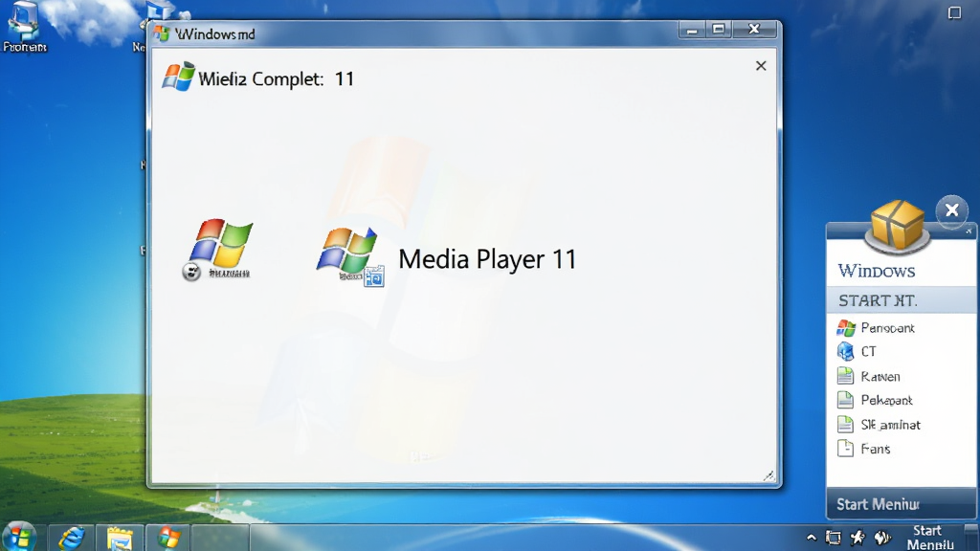Close the Windows md window
980x551 pixels.
(754, 30)
